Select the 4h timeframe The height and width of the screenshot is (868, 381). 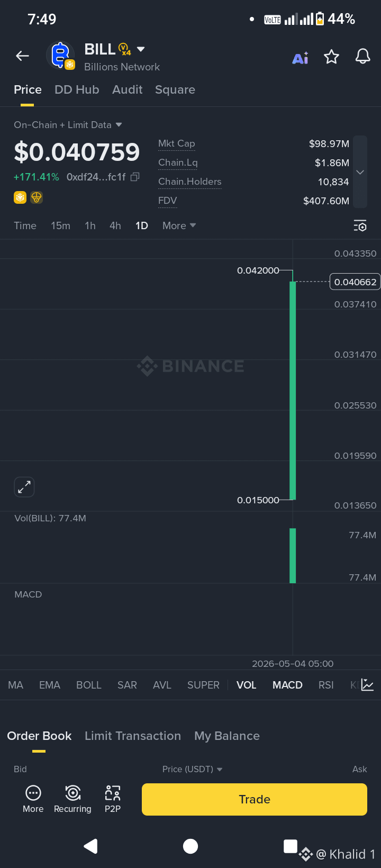pos(115,225)
